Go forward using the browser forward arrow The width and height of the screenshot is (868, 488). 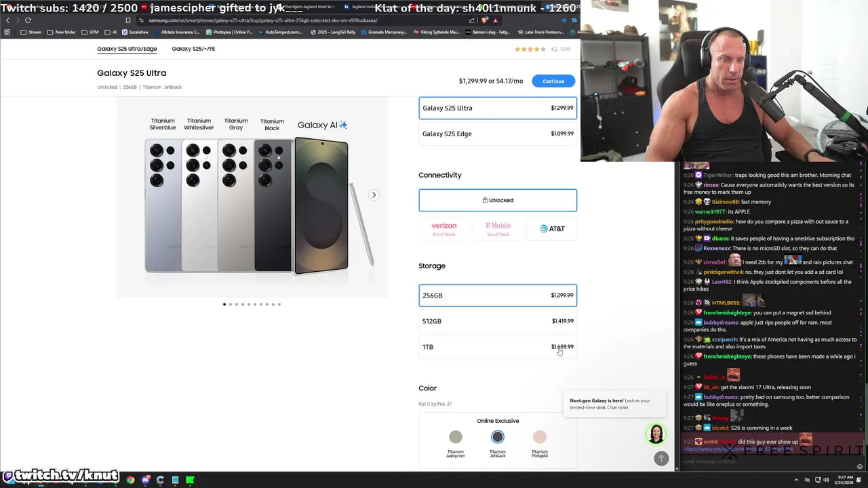pyautogui.click(x=18, y=20)
